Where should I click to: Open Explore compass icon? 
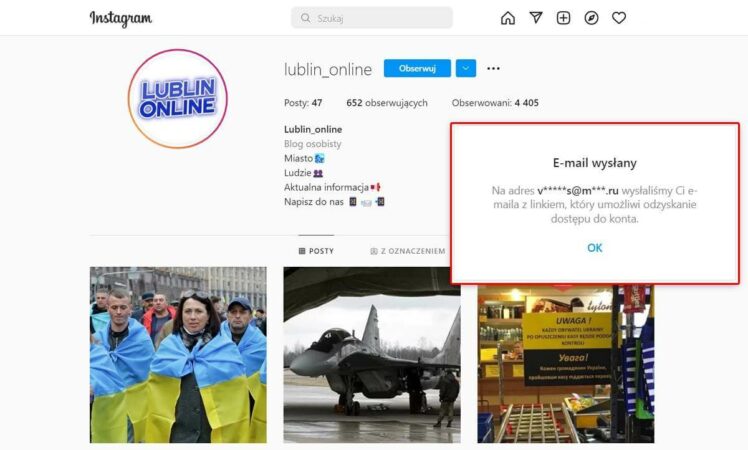click(x=591, y=18)
